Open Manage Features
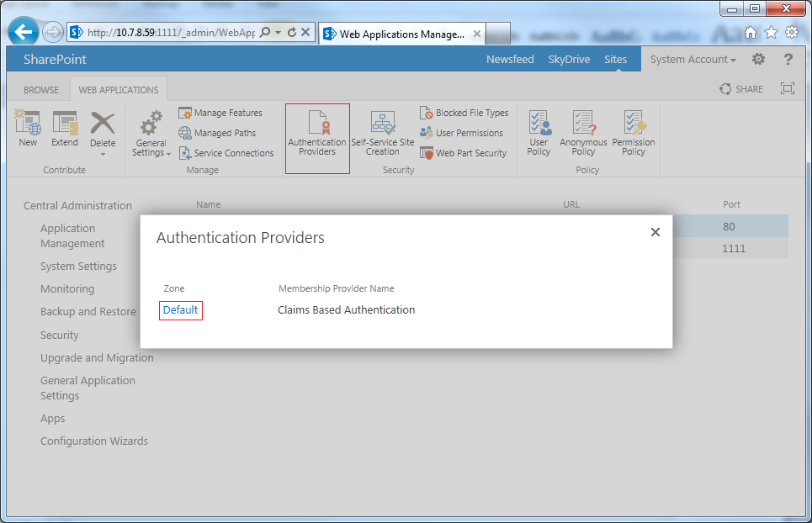Viewport: 812px width, 523px height. (220, 112)
